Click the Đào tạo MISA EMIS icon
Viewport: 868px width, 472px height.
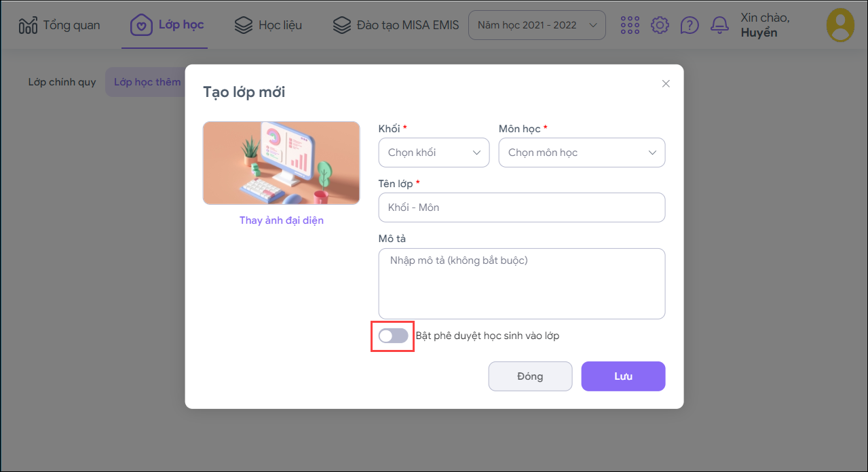tap(341, 26)
